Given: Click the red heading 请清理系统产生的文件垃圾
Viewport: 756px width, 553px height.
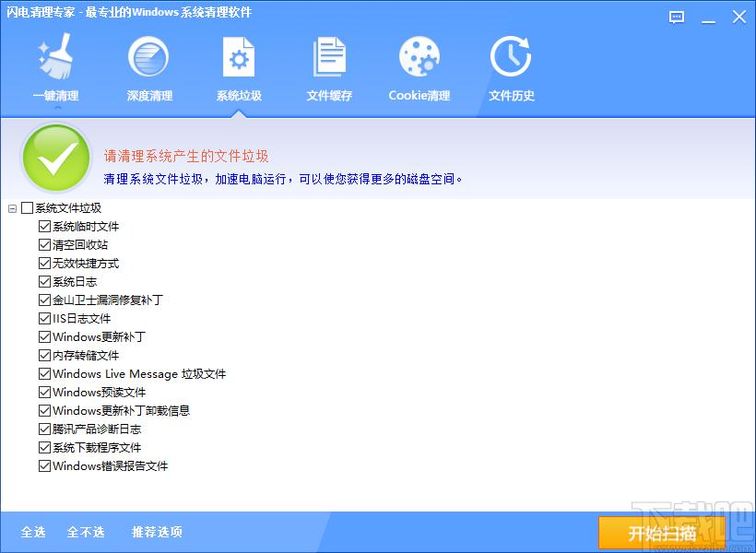Looking at the screenshot, I should click(186, 156).
